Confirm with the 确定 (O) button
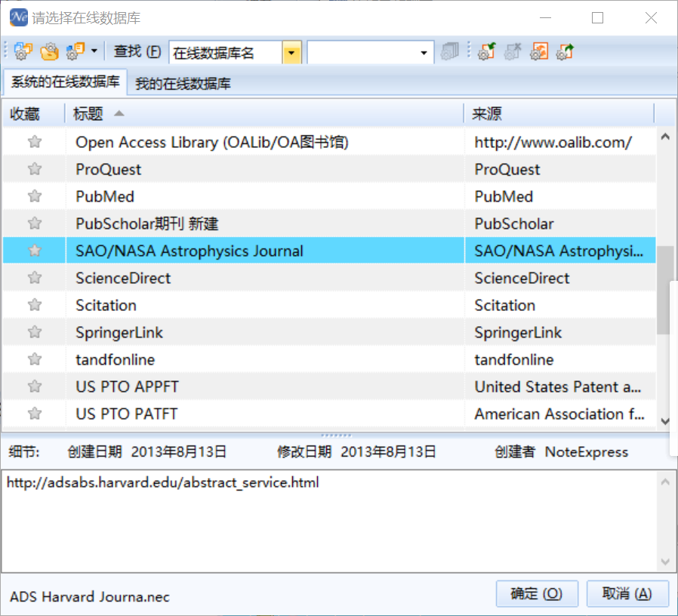Screen dimensions: 678x616 point(537,593)
